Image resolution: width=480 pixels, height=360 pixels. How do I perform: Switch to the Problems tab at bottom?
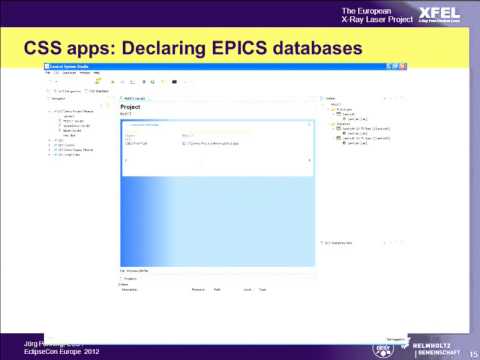[x=129, y=278]
